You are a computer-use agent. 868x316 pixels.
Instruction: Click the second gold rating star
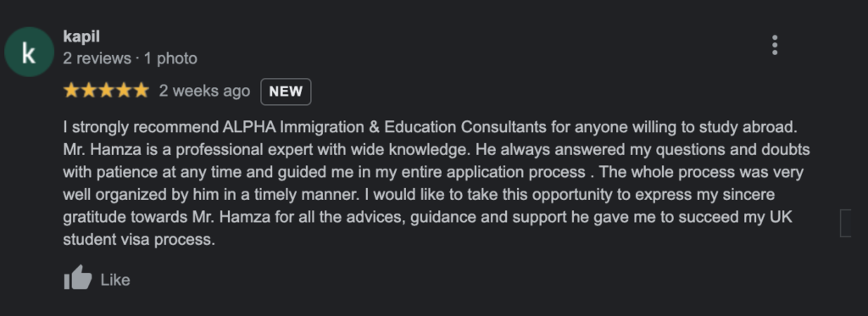pyautogui.click(x=88, y=90)
